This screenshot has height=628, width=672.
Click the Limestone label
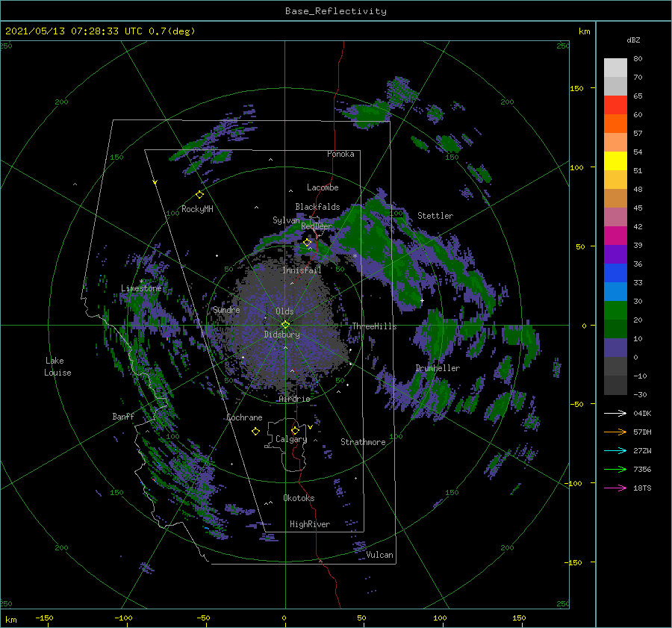coord(141,288)
